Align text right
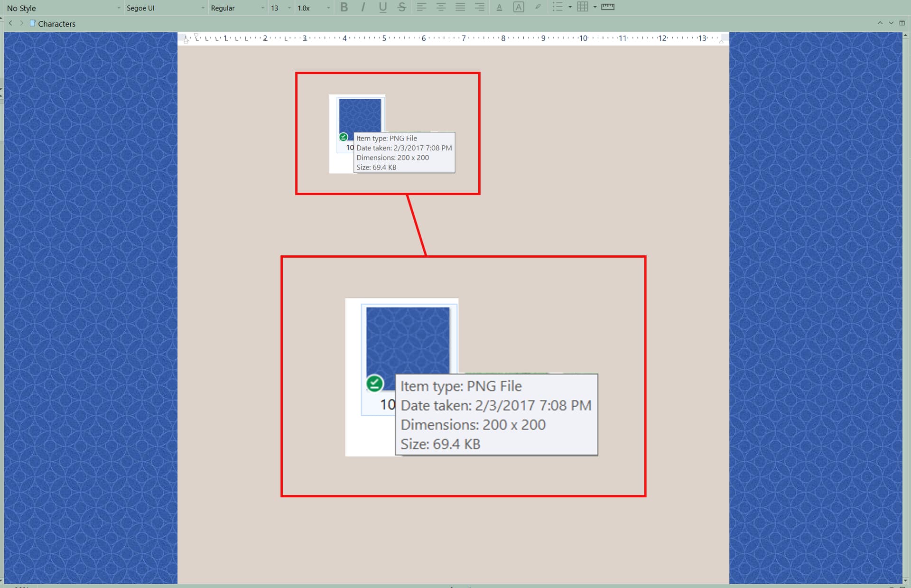The image size is (911, 588). click(480, 7)
